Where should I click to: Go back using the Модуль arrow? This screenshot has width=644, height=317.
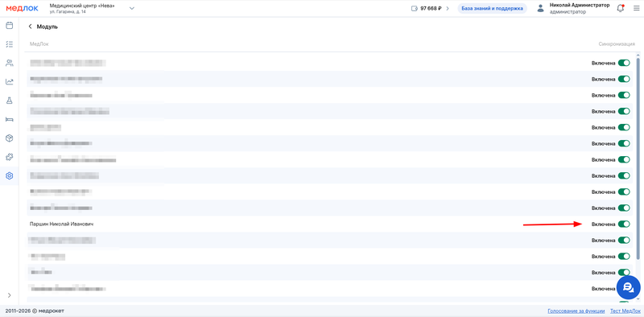30,27
